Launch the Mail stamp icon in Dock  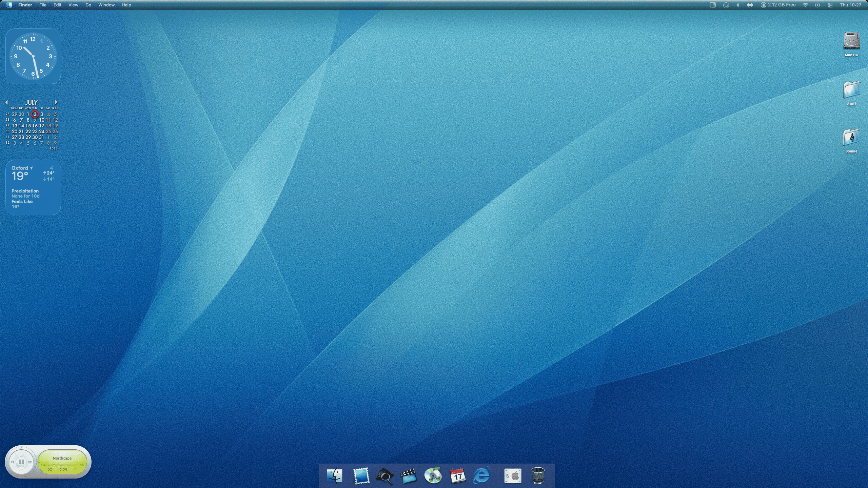tap(361, 476)
